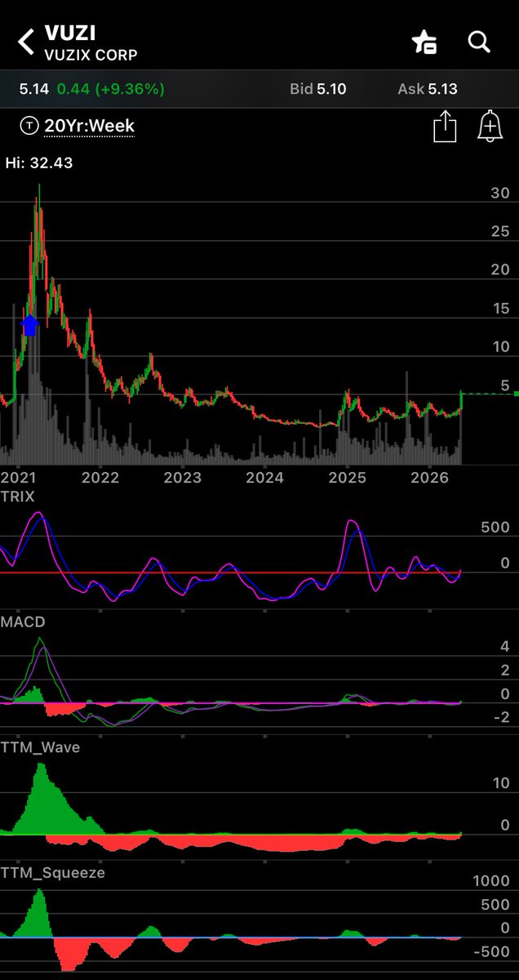Open the TTM_Squeeze study label
The width and height of the screenshot is (519, 980).
tap(53, 872)
